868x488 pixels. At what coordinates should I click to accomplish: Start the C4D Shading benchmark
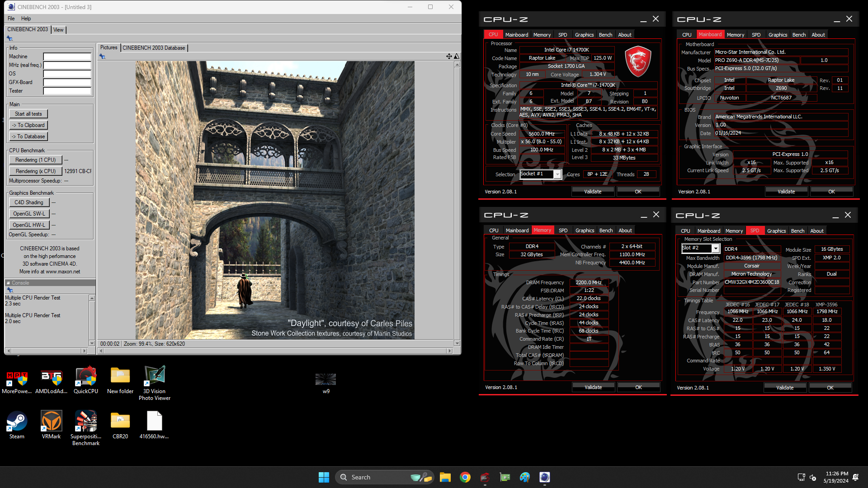pos(29,202)
